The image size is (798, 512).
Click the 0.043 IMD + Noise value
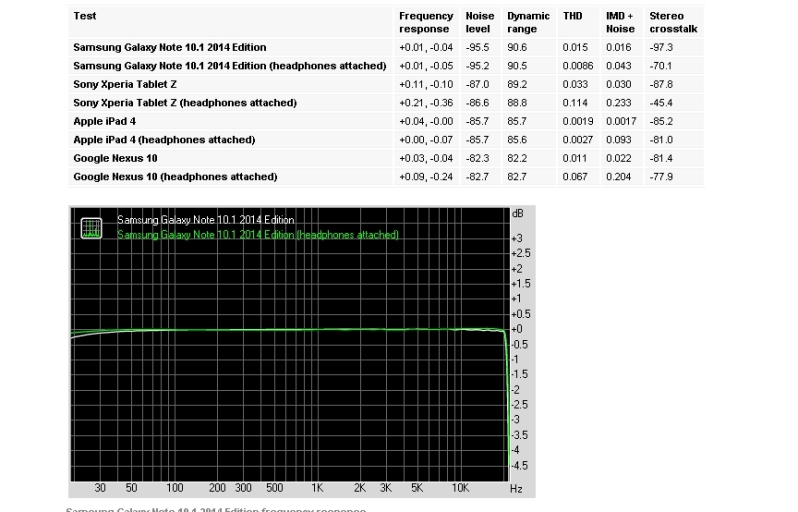618,66
